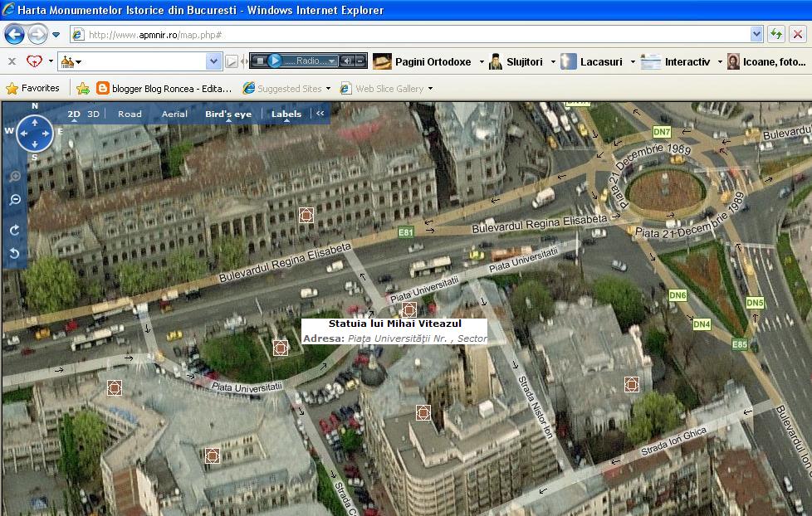This screenshot has height=516, width=812.
Task: Select the Bird's eye map view
Action: pyautogui.click(x=228, y=114)
